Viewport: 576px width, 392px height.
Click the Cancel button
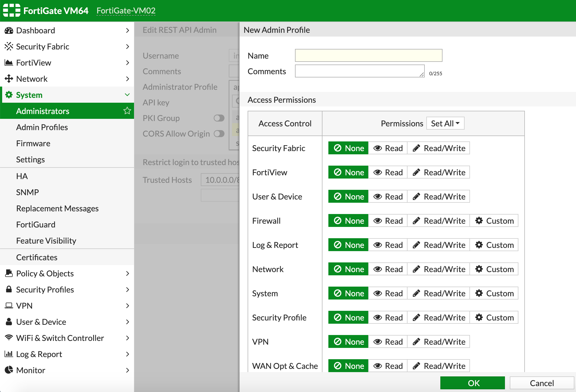(542, 383)
